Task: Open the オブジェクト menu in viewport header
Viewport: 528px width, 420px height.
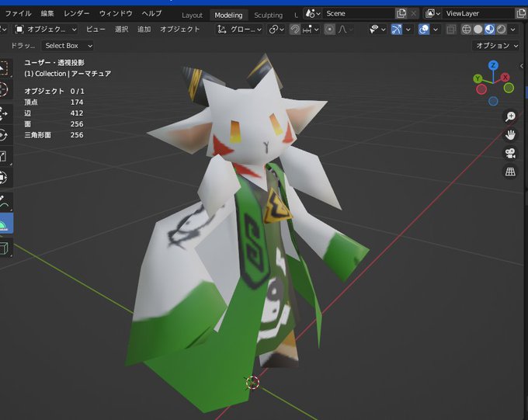Action: (x=179, y=30)
